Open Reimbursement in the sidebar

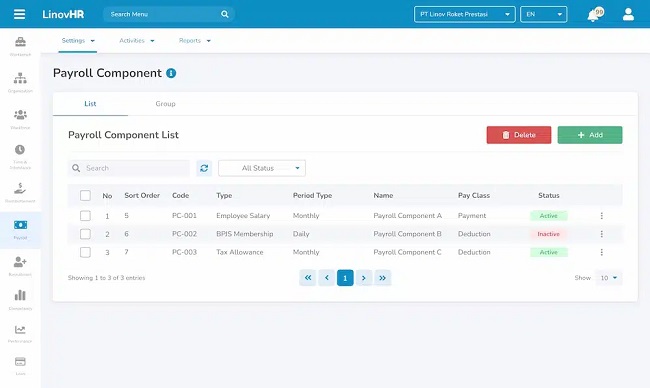point(20,192)
